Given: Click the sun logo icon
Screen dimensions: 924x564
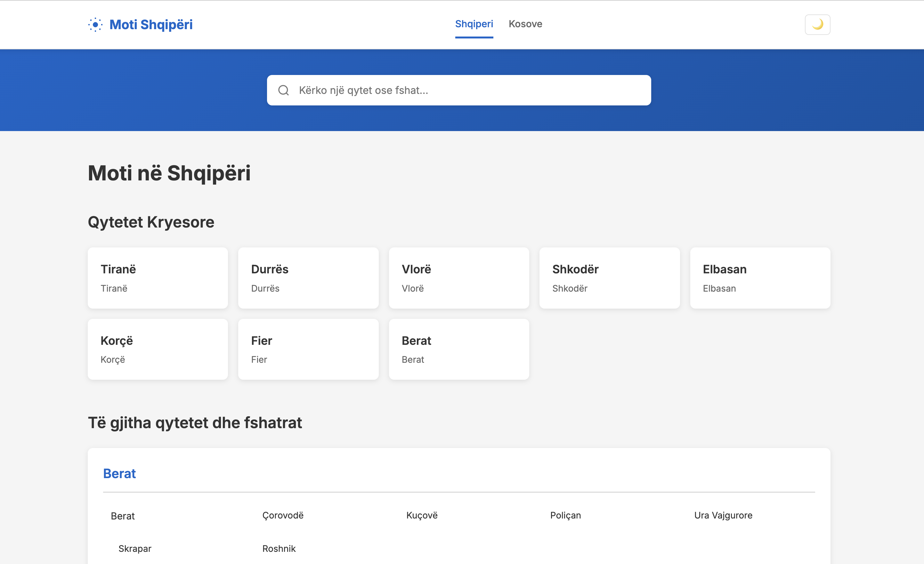Looking at the screenshot, I should [x=95, y=25].
